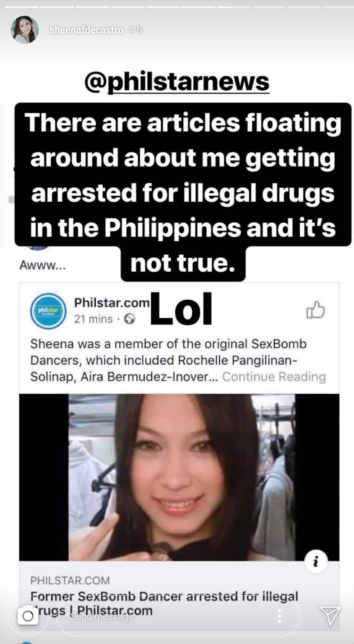
Task: Click the info icon on article image
Action: point(316,561)
